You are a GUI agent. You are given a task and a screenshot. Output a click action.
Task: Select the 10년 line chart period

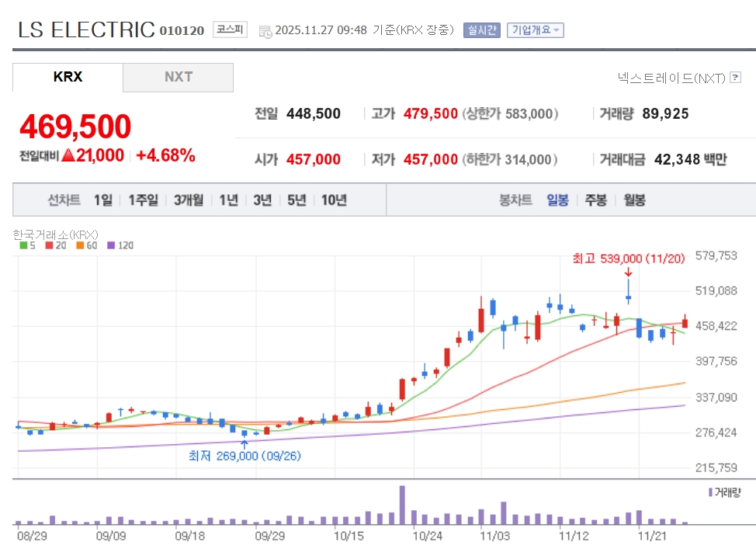(x=334, y=200)
